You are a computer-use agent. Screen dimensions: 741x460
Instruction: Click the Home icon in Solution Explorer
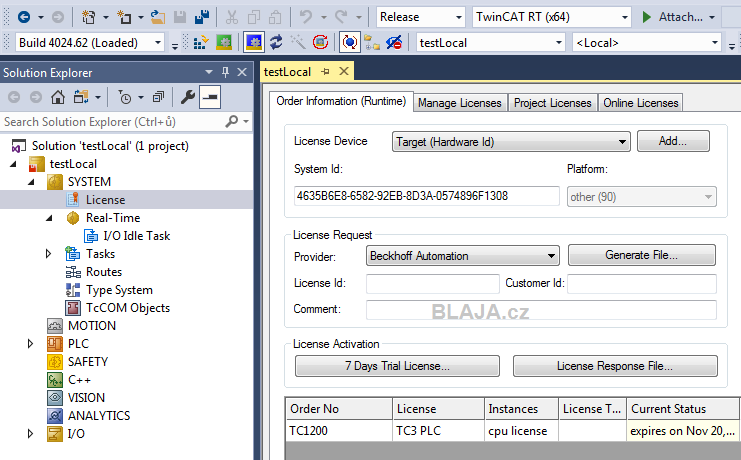[x=58, y=97]
